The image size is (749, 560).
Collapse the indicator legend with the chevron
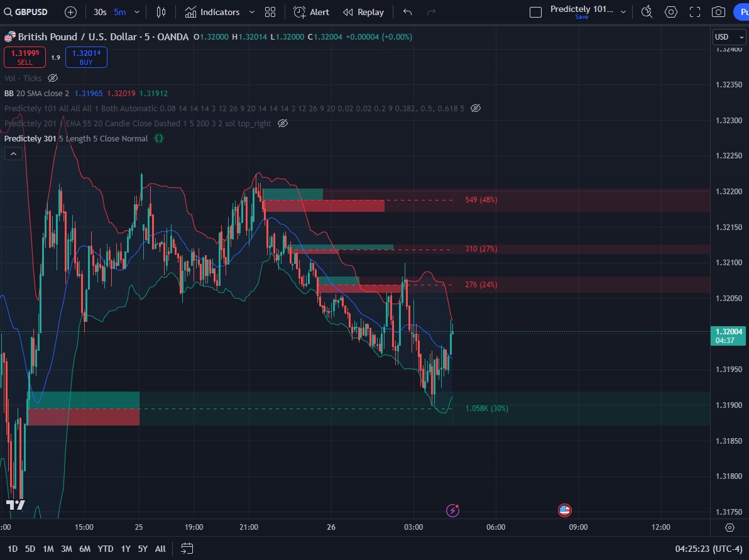[x=13, y=153]
